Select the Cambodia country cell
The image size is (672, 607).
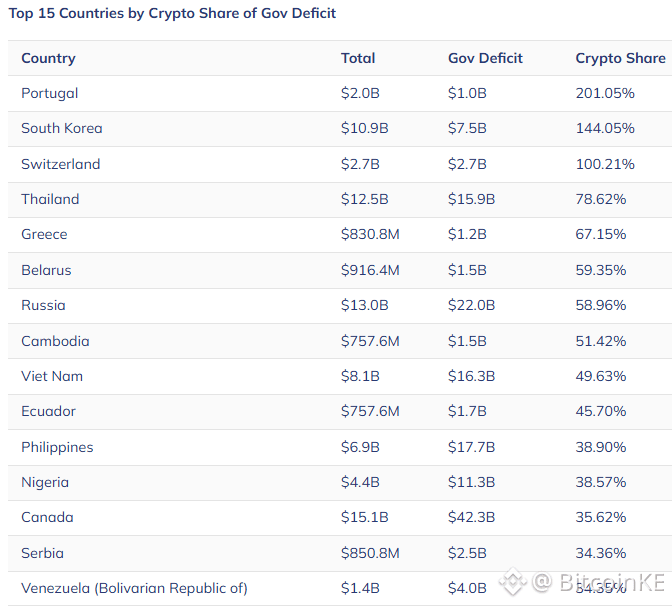(x=55, y=341)
